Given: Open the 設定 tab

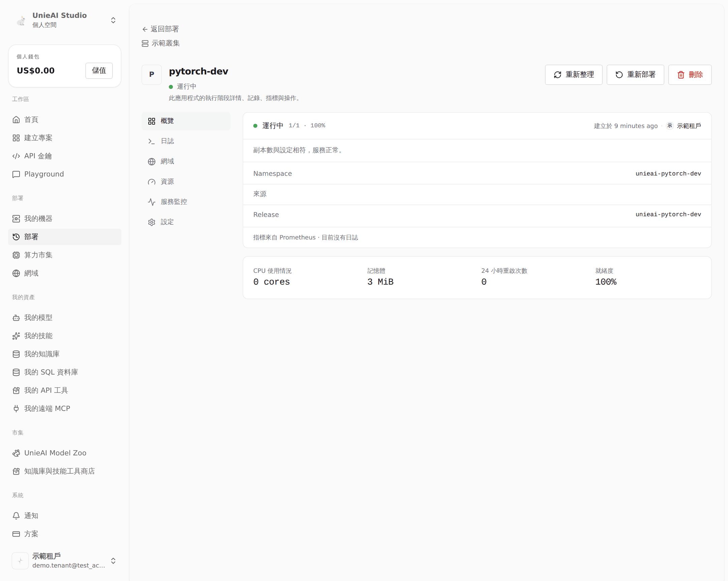Looking at the screenshot, I should [186, 222].
